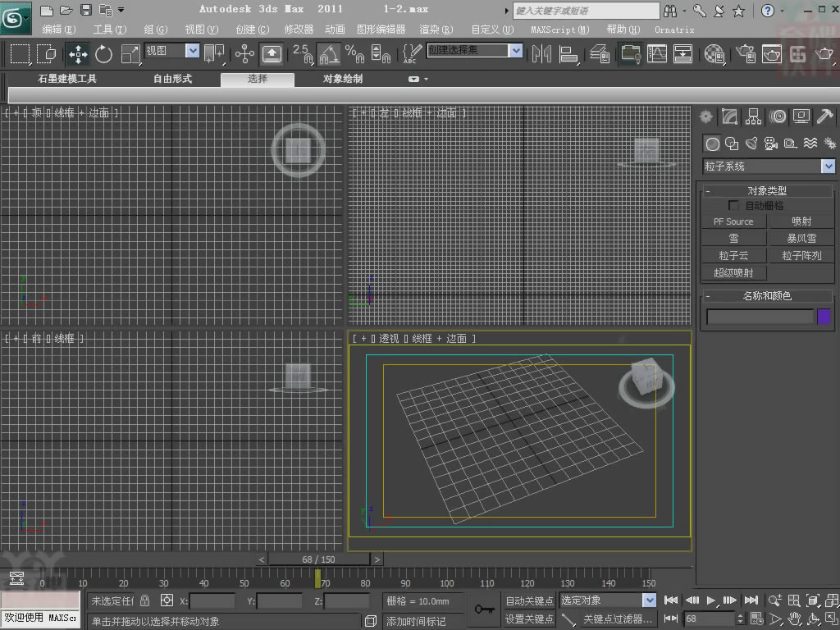Switch to the 石墨建模工具 ribbon tab
The height and width of the screenshot is (630, 840).
(67, 79)
